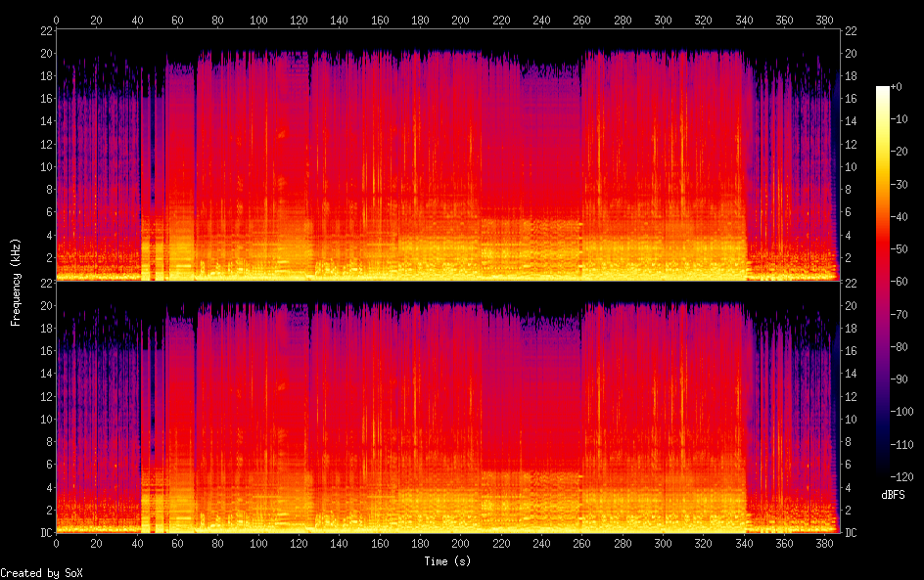Viewport: 924px width, 580px height.
Task: Click the "dBFS" label below the color scale
Action: (x=892, y=495)
